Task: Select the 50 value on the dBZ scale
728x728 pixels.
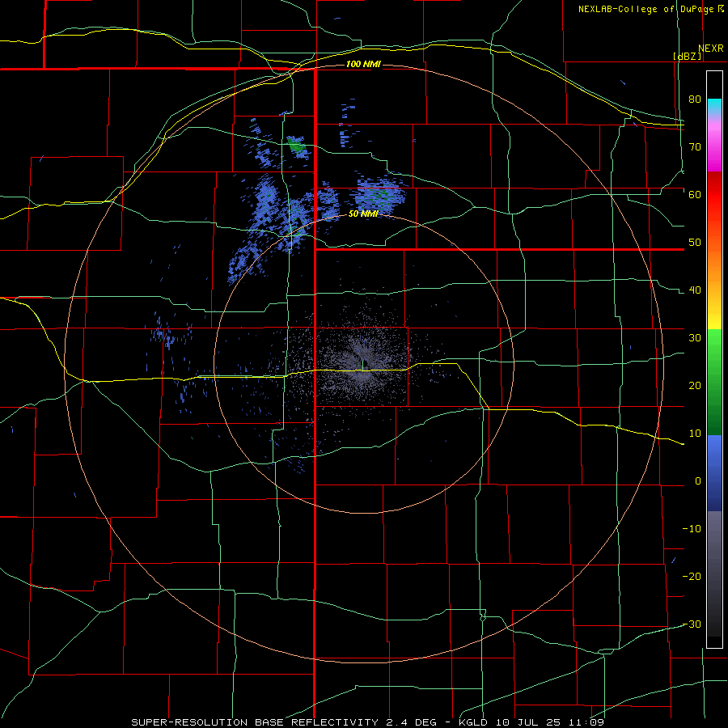Action: point(695,243)
